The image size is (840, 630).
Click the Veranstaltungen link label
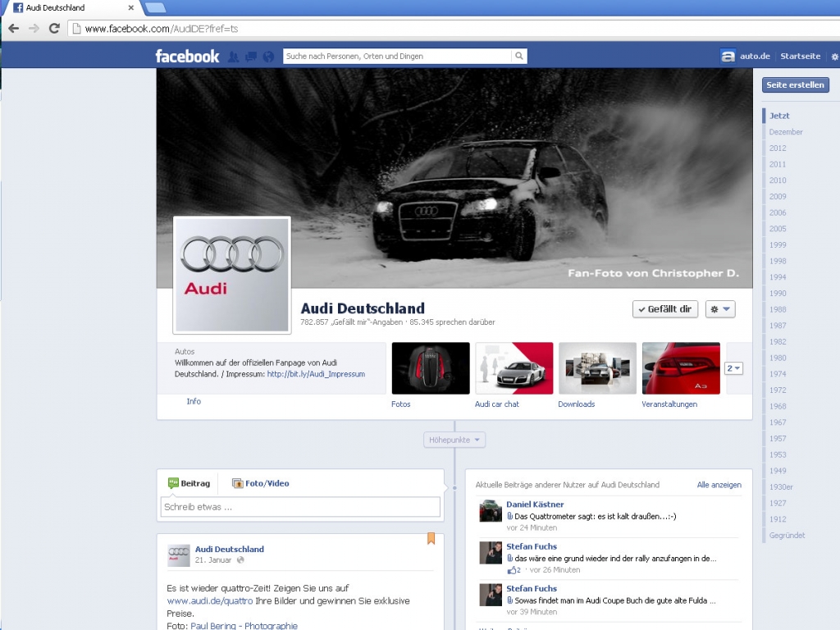[669, 404]
